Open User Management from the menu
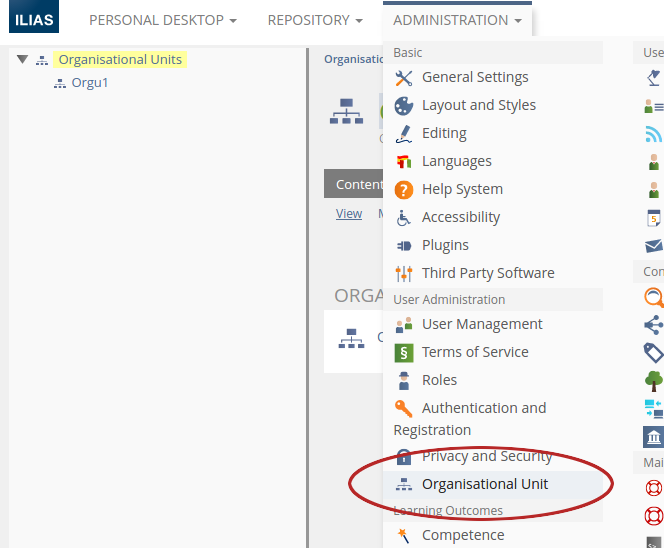Image resolution: width=664 pixels, height=548 pixels. [482, 325]
